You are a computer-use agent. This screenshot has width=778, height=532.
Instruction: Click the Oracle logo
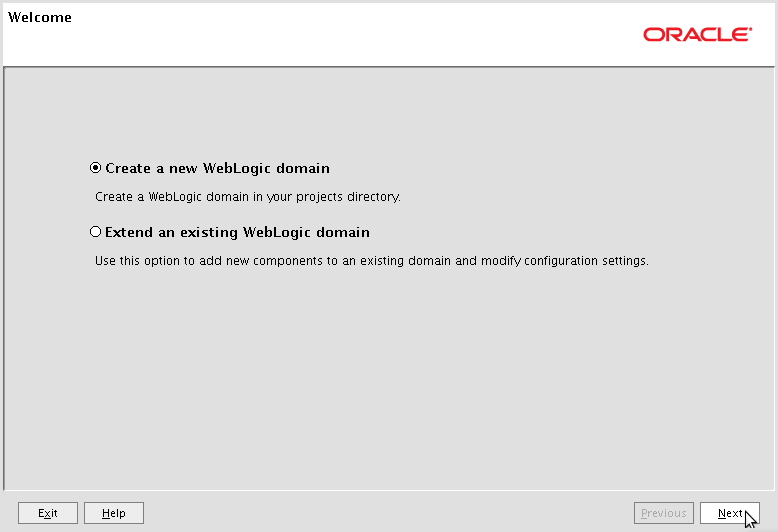coord(698,35)
